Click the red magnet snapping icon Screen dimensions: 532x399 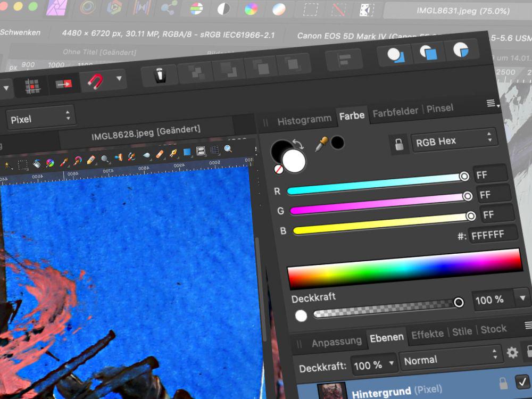coord(95,81)
